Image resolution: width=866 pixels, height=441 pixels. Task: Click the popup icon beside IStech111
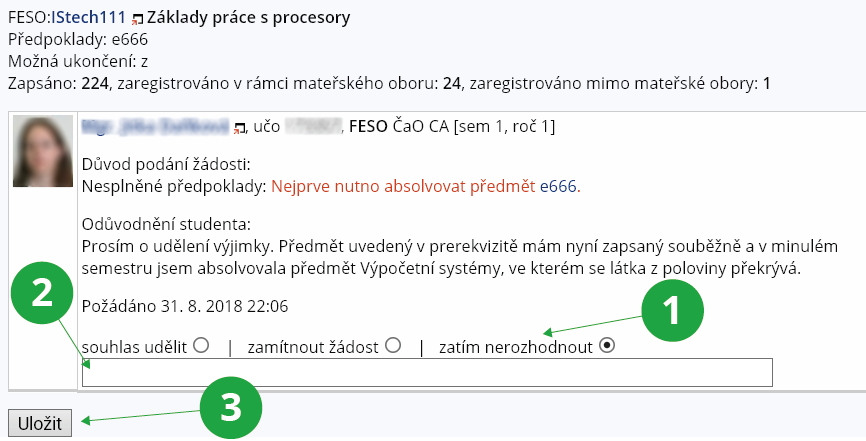pyautogui.click(x=137, y=20)
